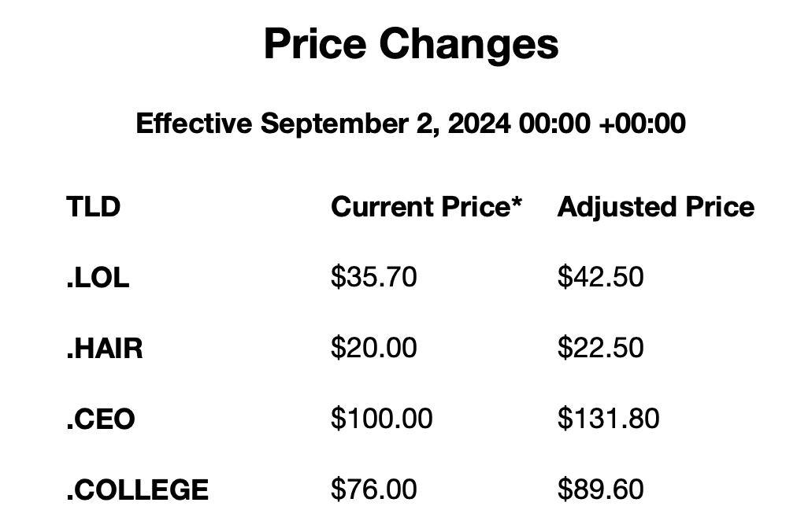This screenshot has height=532, width=797.
Task: Click the $20.00 current price
Action: point(373,348)
